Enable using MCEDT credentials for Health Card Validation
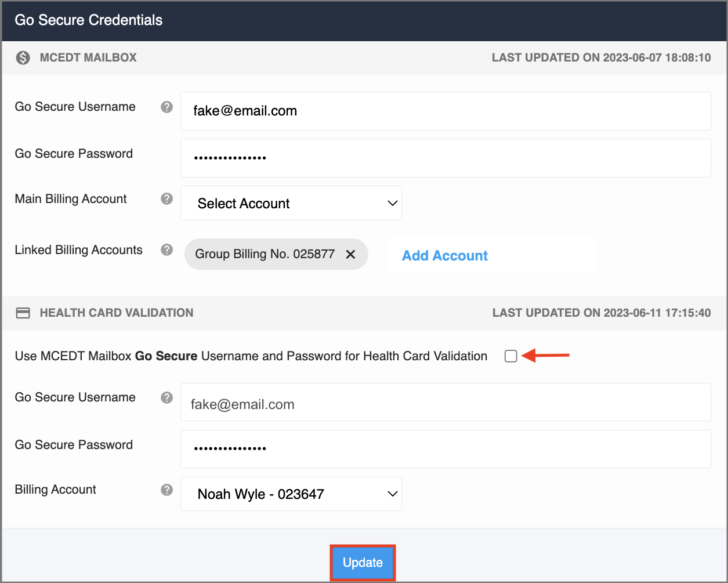The height and width of the screenshot is (583, 728). pos(510,356)
